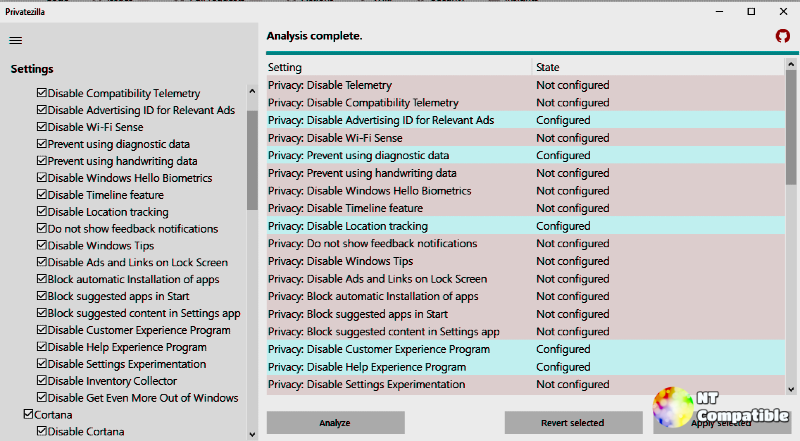Maximize the Privatezilla window
Screen dimensions: 800x441
point(751,11)
